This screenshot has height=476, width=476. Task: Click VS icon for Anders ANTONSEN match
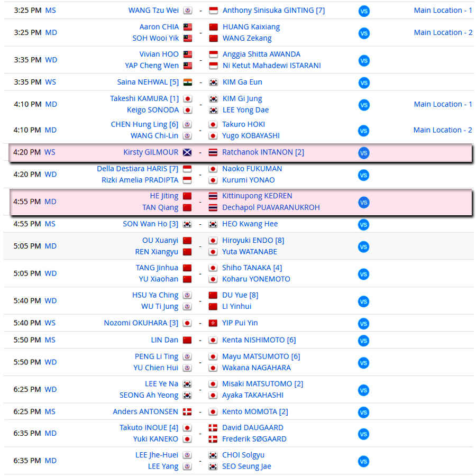(364, 412)
